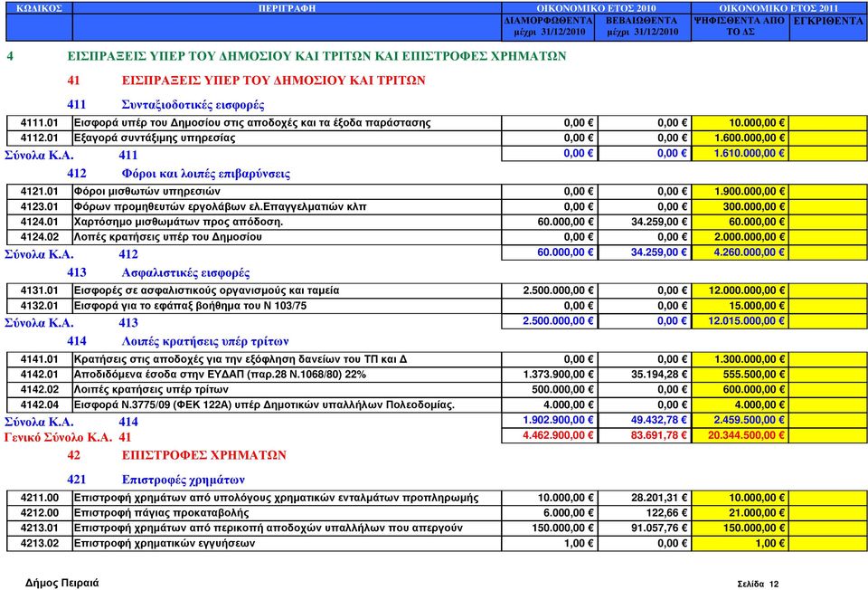Select description Εξαγορά συντάξιμης υπηρεσίας
868x590 pixels.
click(x=155, y=138)
